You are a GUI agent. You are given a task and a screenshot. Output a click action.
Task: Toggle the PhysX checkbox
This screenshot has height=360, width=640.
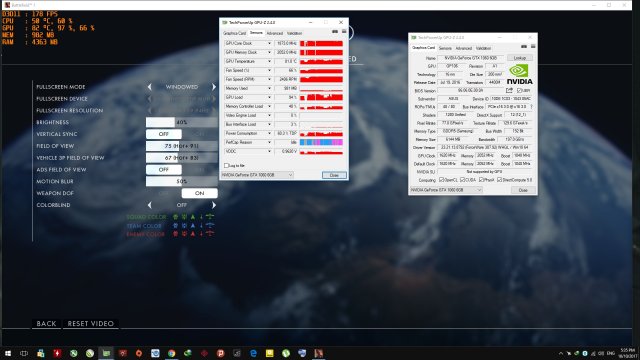(481, 180)
